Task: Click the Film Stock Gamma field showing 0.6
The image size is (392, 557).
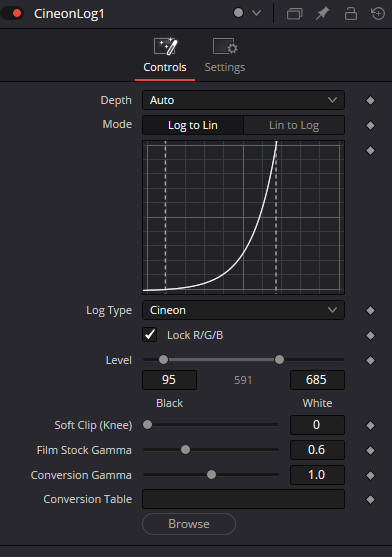Action: pyautogui.click(x=317, y=450)
